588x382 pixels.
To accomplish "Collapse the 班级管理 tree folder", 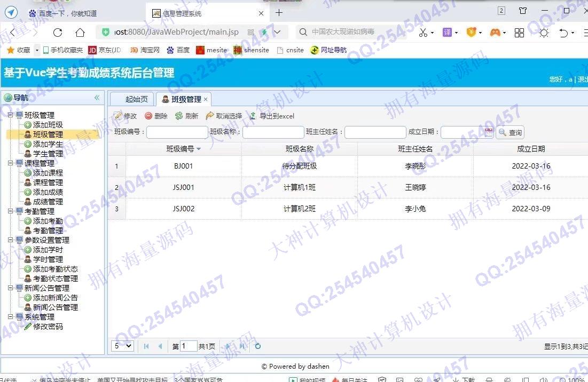I will [x=11, y=115].
